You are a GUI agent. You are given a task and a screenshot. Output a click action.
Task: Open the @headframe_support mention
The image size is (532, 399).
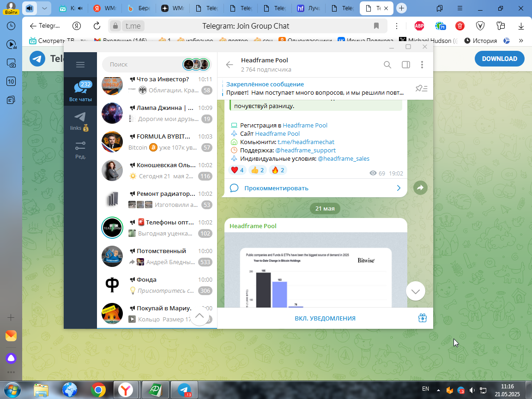pyautogui.click(x=305, y=150)
